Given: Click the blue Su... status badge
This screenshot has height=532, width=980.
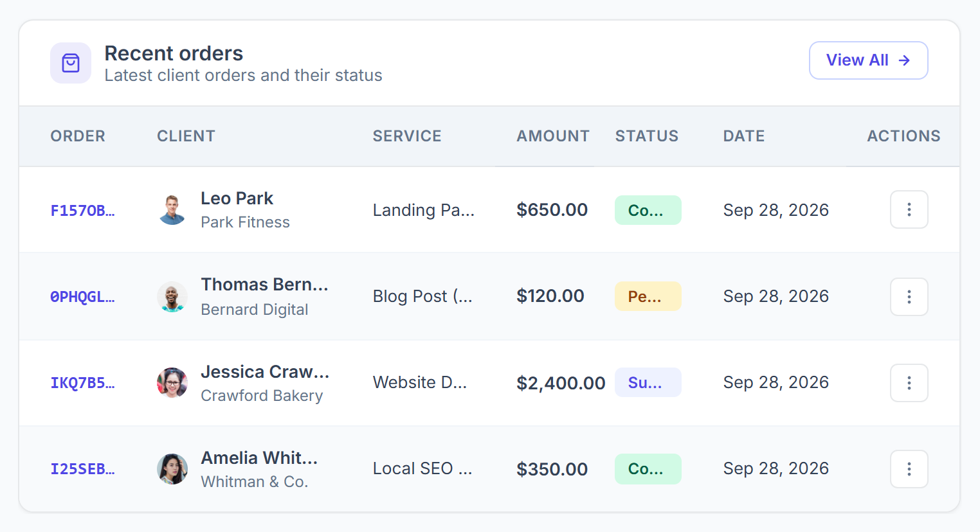Looking at the screenshot, I should tap(648, 382).
